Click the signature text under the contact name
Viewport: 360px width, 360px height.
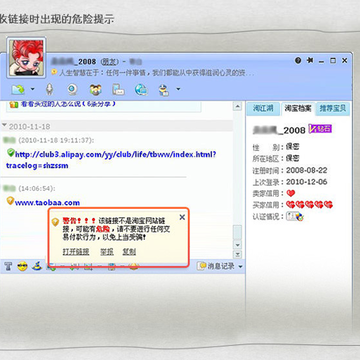(x=156, y=72)
